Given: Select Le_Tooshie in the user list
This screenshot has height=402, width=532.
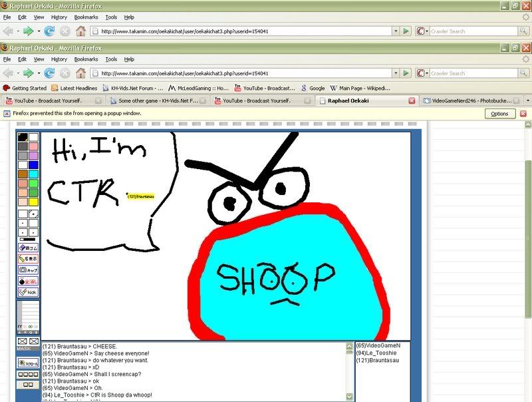Looking at the screenshot, I should (x=378, y=353).
